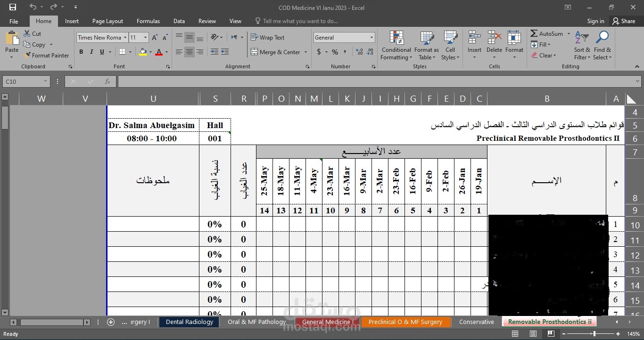Click the Align Right icon
This screenshot has width=644, height=340.
tap(200, 52)
